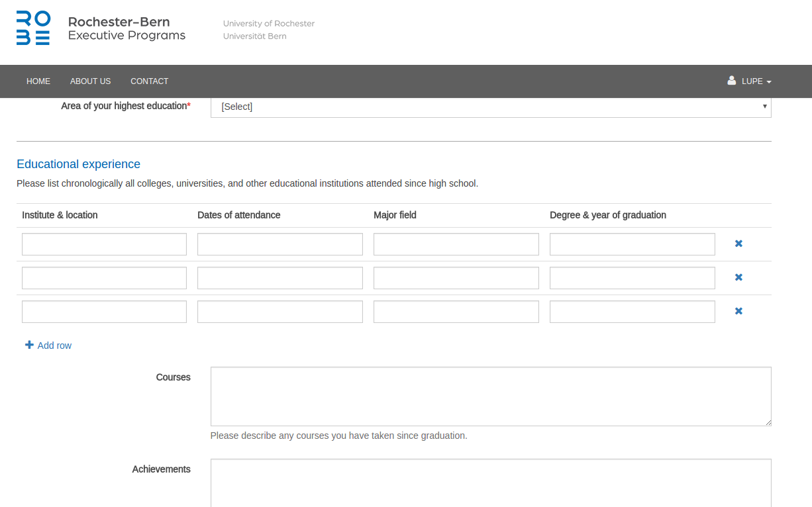The width and height of the screenshot is (812, 507).
Task: Click the Achievements field label
Action: [x=162, y=469]
